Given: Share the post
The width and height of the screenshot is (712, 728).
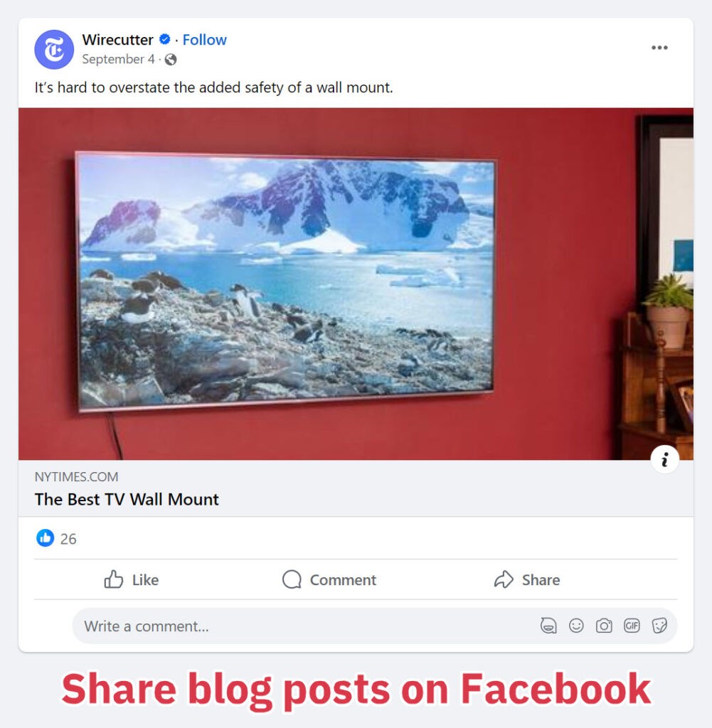Looking at the screenshot, I should click(x=526, y=579).
